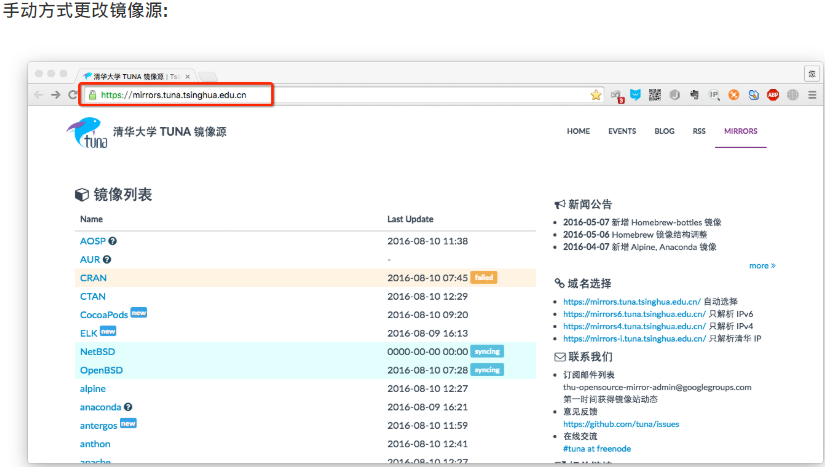
Task: Open the anaconda mirror link
Action: 100,407
